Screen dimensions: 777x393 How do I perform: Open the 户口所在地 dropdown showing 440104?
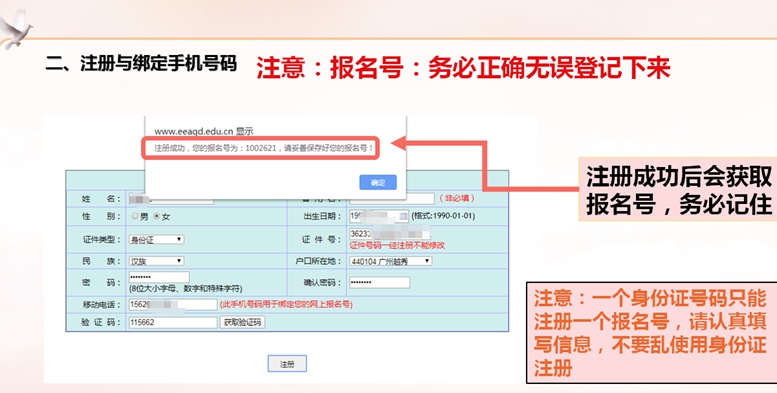(x=390, y=261)
